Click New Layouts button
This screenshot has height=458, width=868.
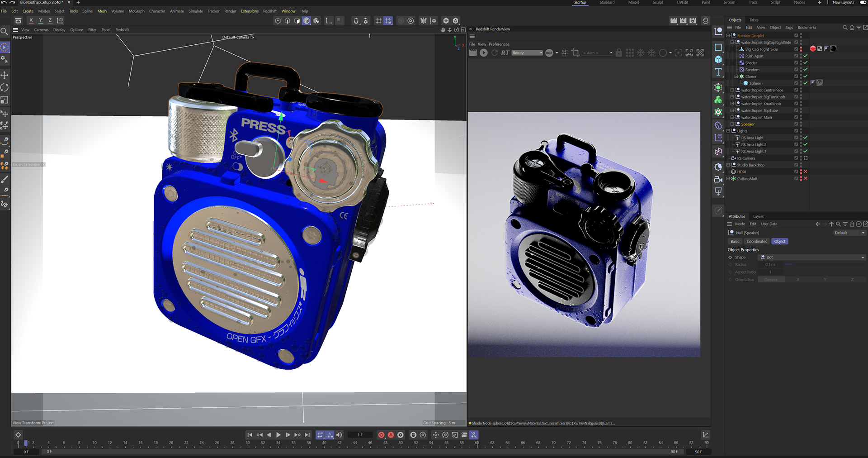coord(844,3)
